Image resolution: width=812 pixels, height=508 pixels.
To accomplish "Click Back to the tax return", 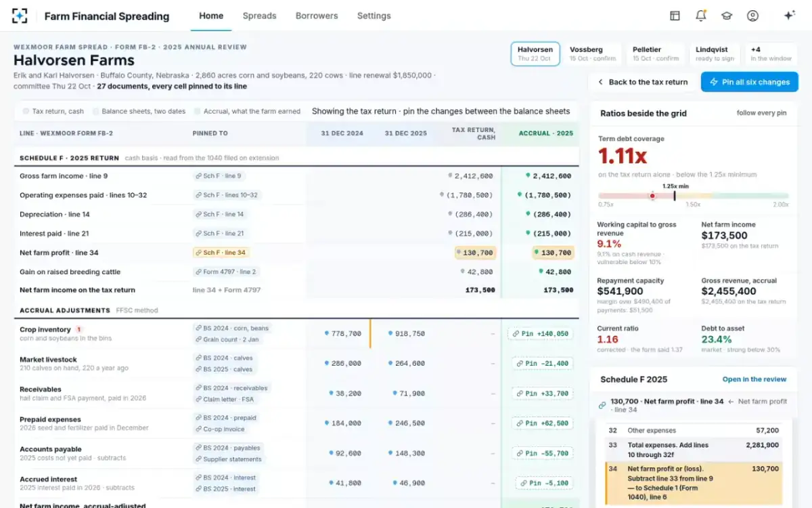I will coord(641,82).
